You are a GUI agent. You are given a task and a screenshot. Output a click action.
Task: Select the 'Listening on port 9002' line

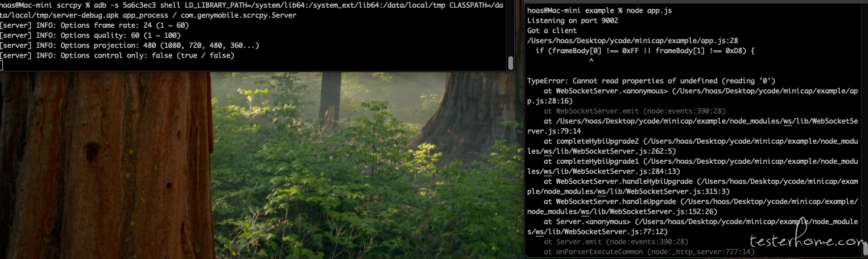(x=566, y=21)
